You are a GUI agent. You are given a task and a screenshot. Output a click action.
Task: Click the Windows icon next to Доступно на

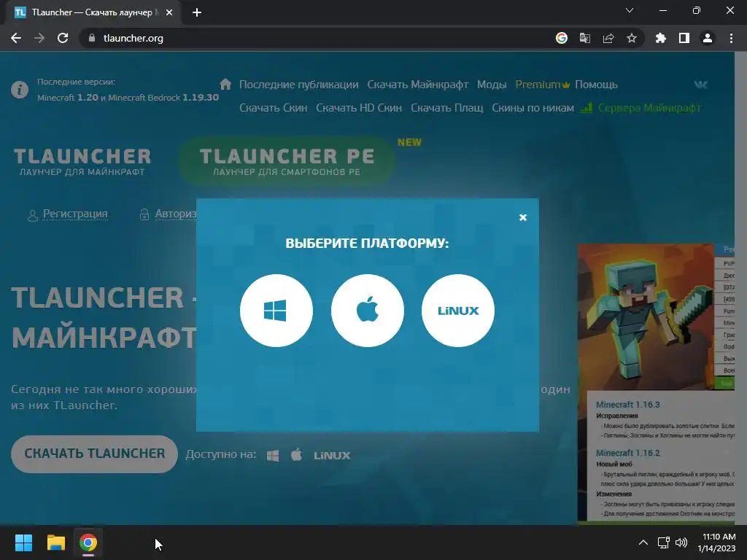click(273, 455)
